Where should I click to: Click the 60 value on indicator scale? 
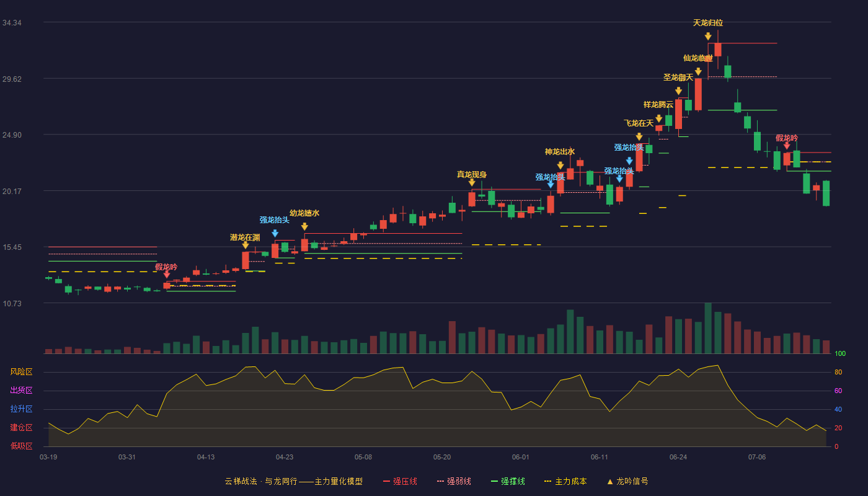838,391
